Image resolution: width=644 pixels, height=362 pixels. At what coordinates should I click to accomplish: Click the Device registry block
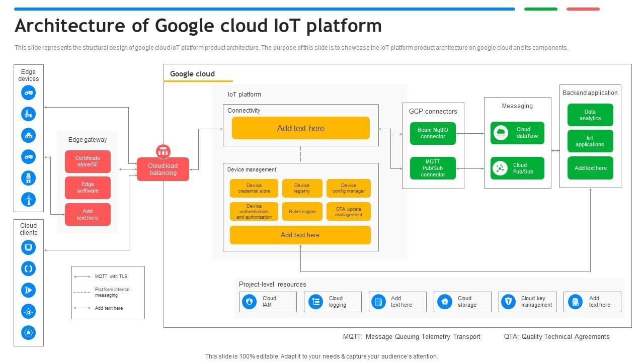pos(302,188)
